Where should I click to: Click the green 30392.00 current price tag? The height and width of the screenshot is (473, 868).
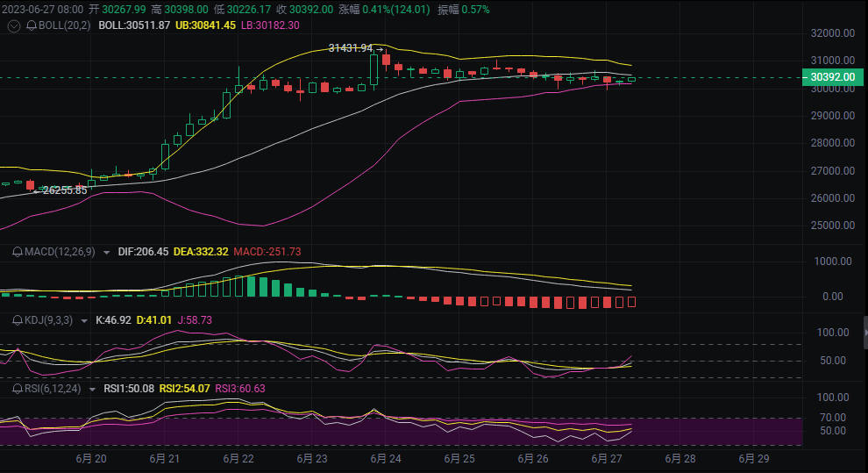pos(833,77)
